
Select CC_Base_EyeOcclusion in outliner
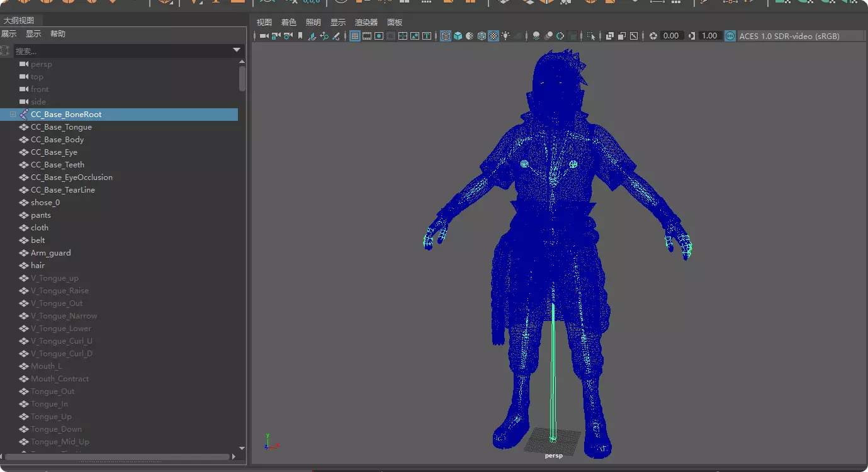pyautogui.click(x=72, y=177)
